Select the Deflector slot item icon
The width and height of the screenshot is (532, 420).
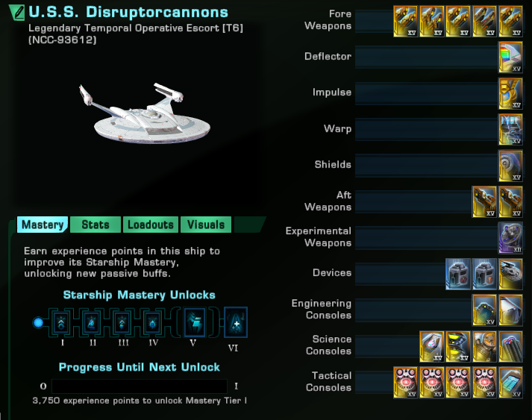[x=510, y=57]
